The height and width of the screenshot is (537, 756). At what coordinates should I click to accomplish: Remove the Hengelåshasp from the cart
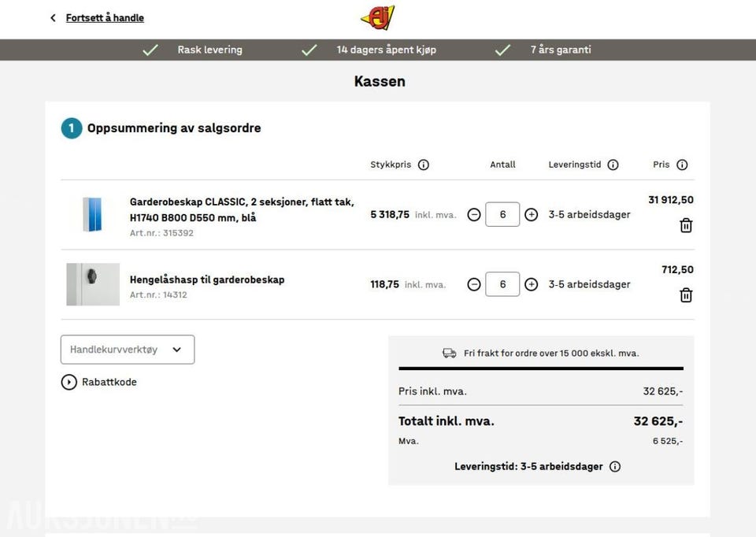pyautogui.click(x=686, y=295)
